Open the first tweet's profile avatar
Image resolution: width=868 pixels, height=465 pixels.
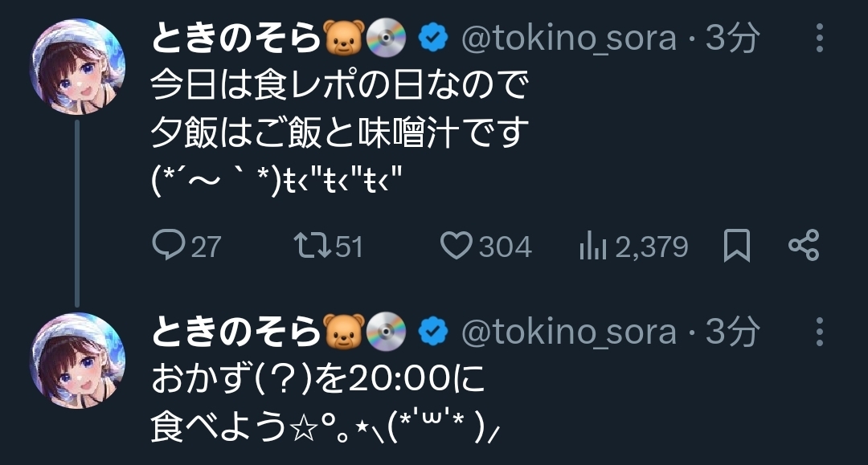coord(77,67)
